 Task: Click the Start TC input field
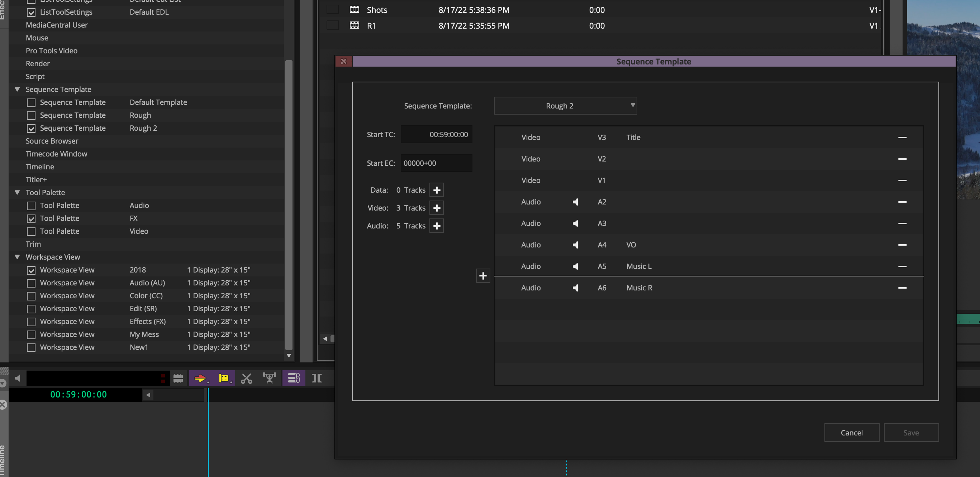(x=436, y=134)
